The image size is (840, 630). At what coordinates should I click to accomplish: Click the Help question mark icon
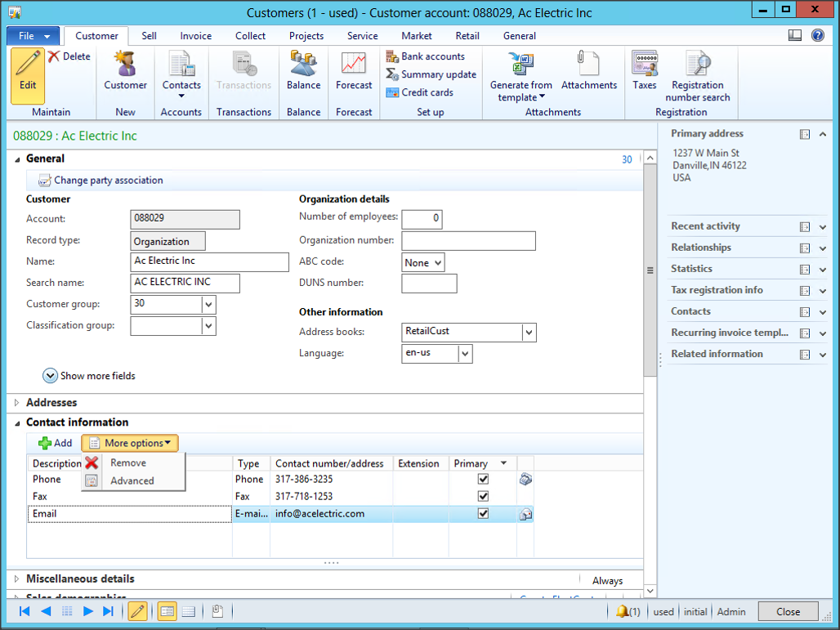click(x=817, y=35)
